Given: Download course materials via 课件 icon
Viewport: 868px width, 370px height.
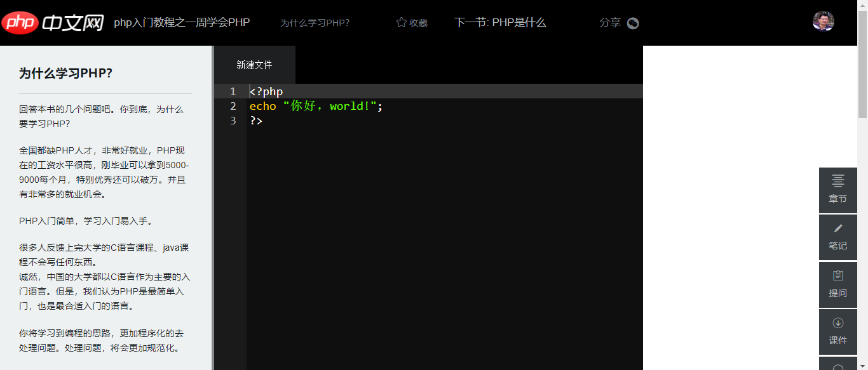Looking at the screenshot, I should (x=837, y=332).
